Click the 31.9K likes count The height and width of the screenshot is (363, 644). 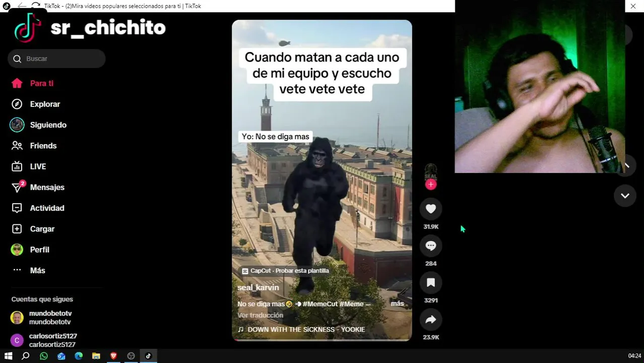pyautogui.click(x=431, y=227)
